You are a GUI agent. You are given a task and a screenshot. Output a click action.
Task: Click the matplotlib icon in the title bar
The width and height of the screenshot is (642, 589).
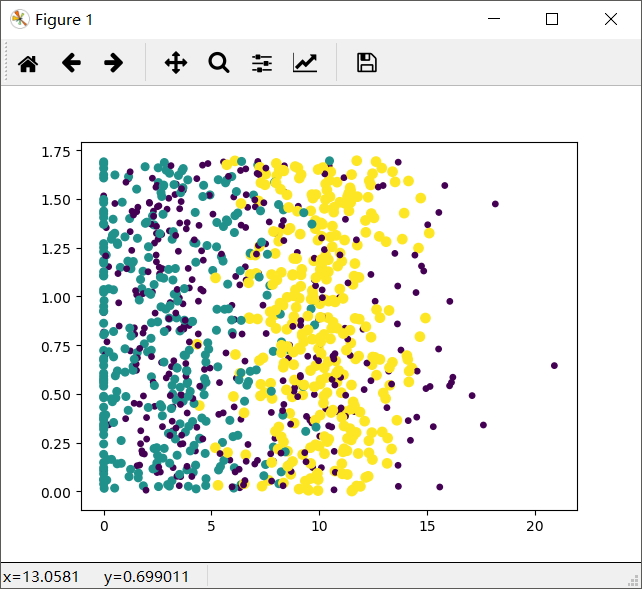click(19, 19)
